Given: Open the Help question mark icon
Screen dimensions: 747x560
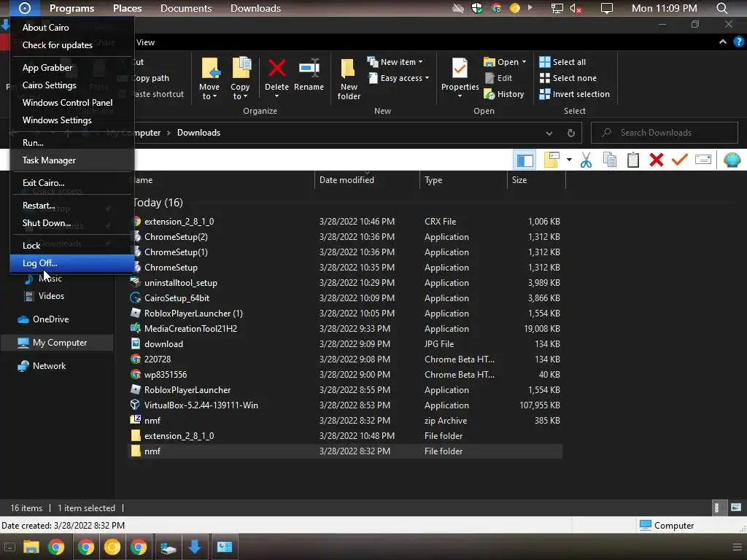Looking at the screenshot, I should [738, 42].
